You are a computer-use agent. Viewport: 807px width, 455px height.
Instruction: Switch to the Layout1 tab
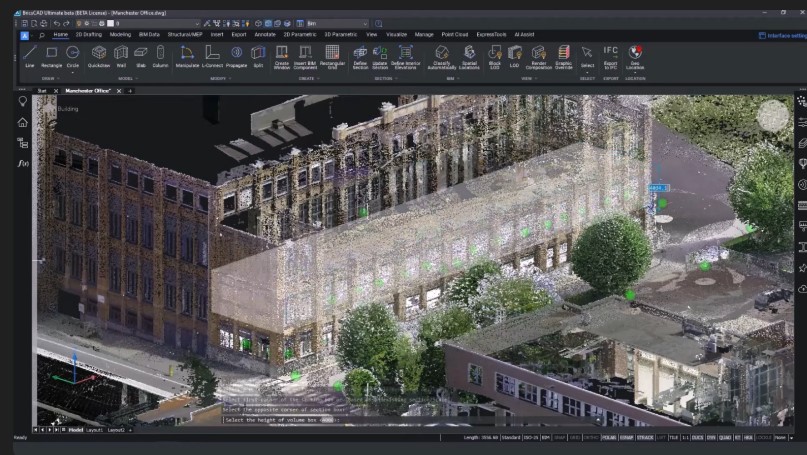(95, 429)
